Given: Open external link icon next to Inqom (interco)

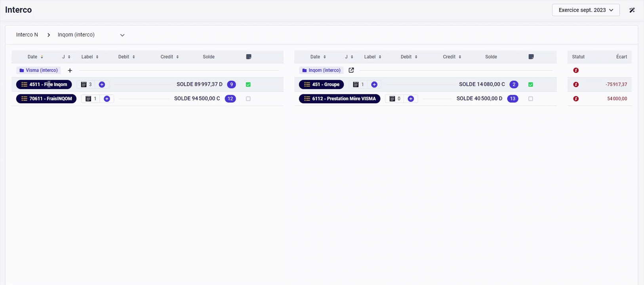Looking at the screenshot, I should click(351, 70).
